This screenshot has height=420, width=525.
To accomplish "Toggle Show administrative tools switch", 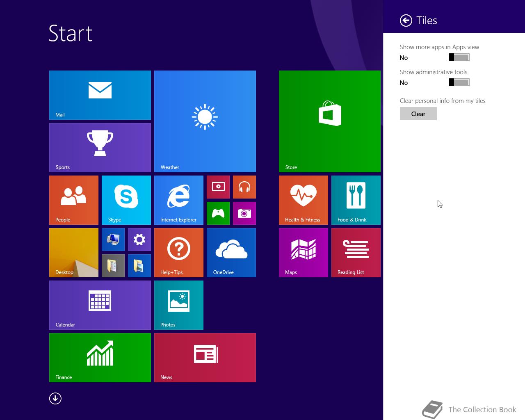I will click(459, 82).
